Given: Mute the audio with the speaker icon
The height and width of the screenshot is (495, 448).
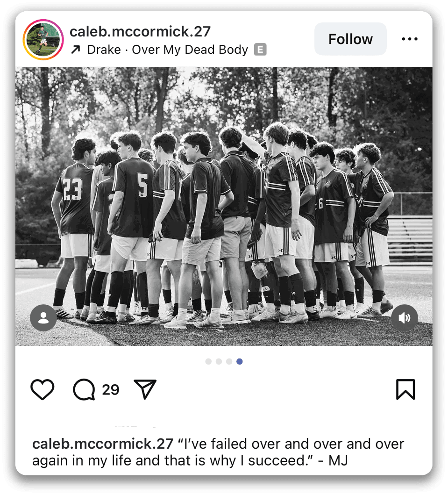Looking at the screenshot, I should (405, 318).
